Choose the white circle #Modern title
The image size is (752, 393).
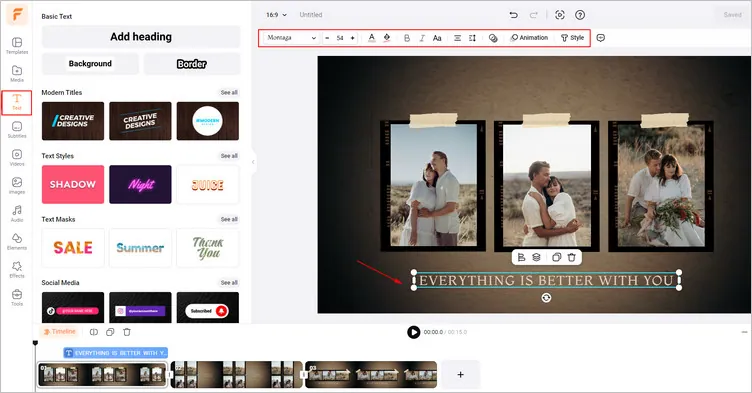pos(208,121)
